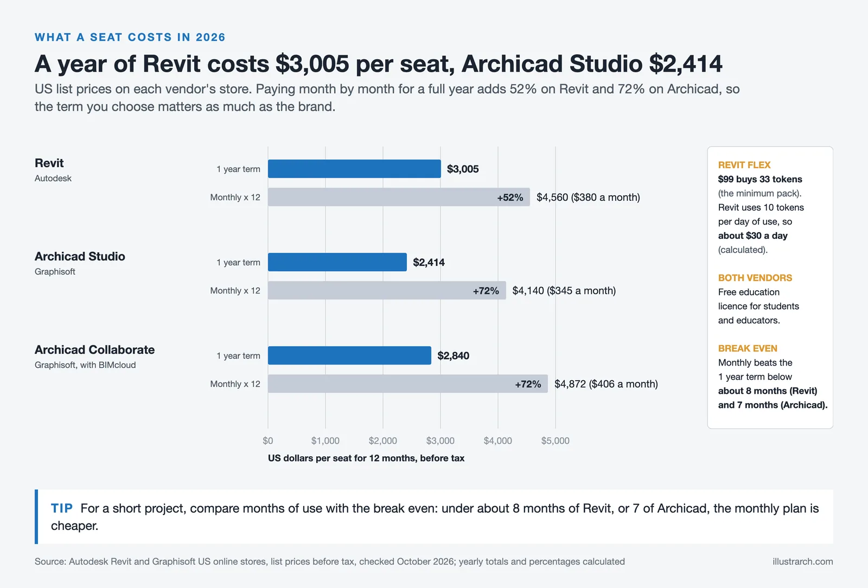Image resolution: width=868 pixels, height=588 pixels.
Task: Click the +72% label on Archicad Studio bar
Action: click(x=486, y=291)
